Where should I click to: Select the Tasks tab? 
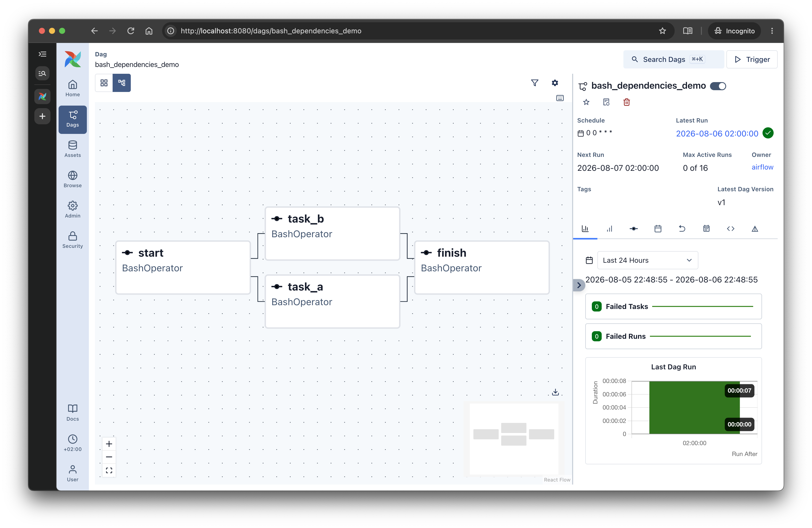(x=633, y=229)
